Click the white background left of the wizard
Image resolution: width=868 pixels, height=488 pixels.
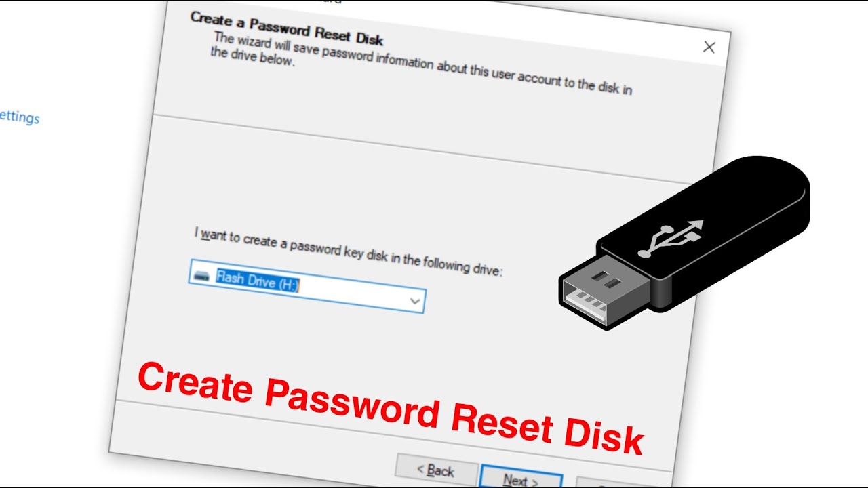coord(68,271)
